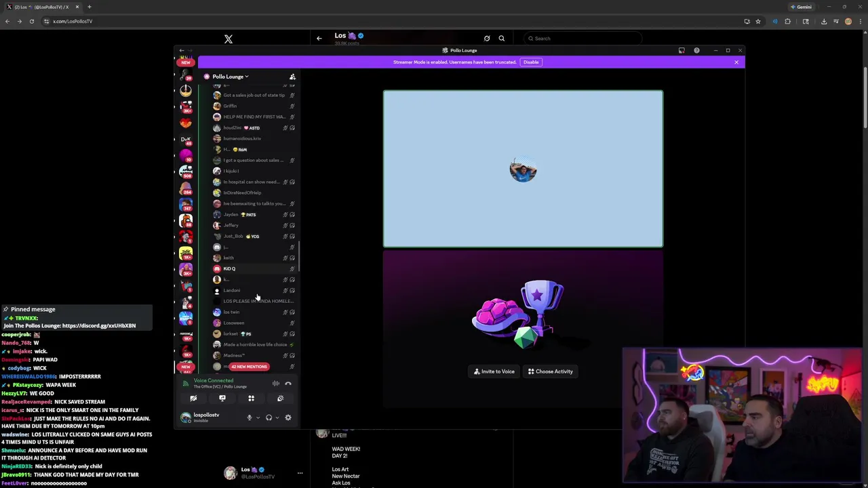868x488 pixels.
Task: Open the create invite icon beside Pollo Lounge
Action: [x=292, y=77]
